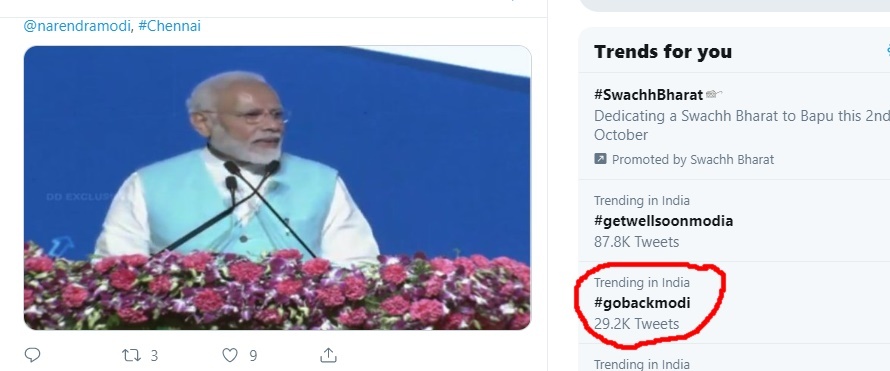890x371 pixels.
Task: Click the retweet count showing 3
Action: tap(154, 356)
